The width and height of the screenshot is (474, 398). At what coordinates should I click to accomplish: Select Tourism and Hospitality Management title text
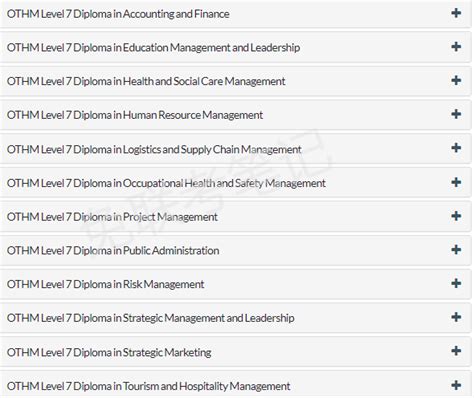tap(148, 386)
